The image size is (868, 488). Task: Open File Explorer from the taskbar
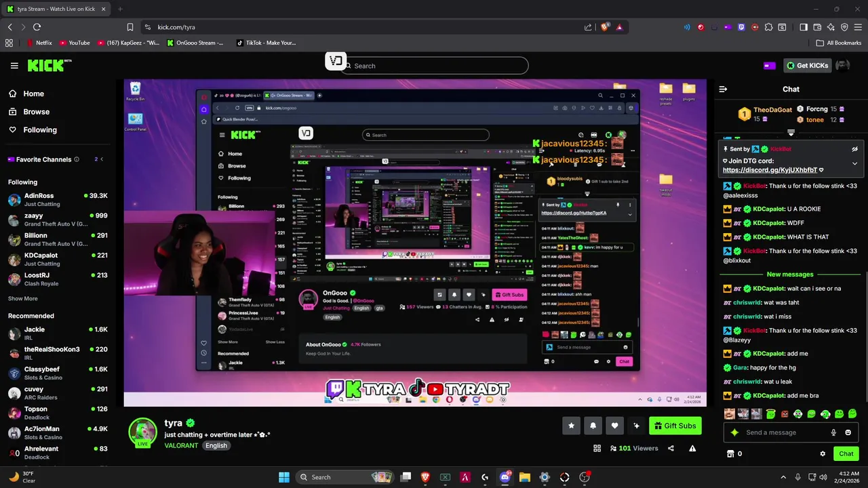(525, 477)
